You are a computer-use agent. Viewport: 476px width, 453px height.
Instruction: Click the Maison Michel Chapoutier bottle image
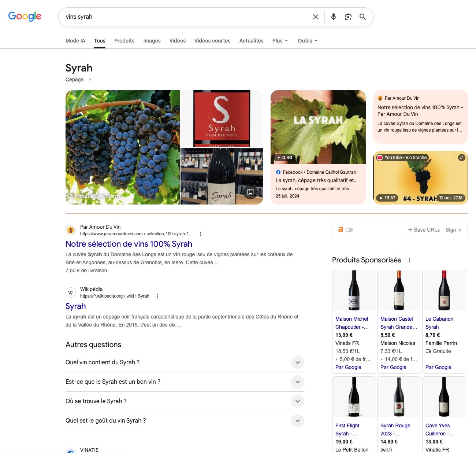pyautogui.click(x=354, y=290)
